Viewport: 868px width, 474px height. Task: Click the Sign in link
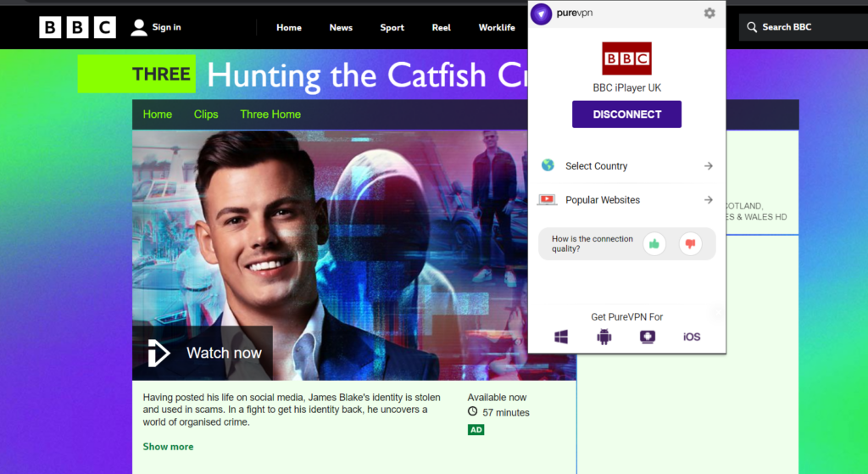pyautogui.click(x=157, y=27)
